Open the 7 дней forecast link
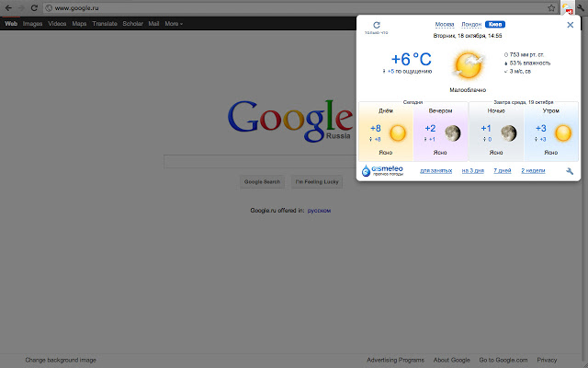This screenshot has width=588, height=368. coord(503,171)
